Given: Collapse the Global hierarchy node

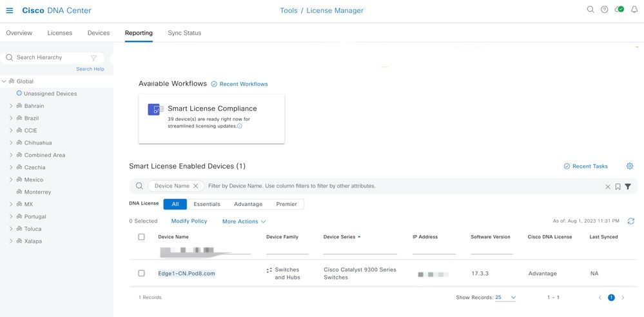Looking at the screenshot, I should pyautogui.click(x=4, y=81).
